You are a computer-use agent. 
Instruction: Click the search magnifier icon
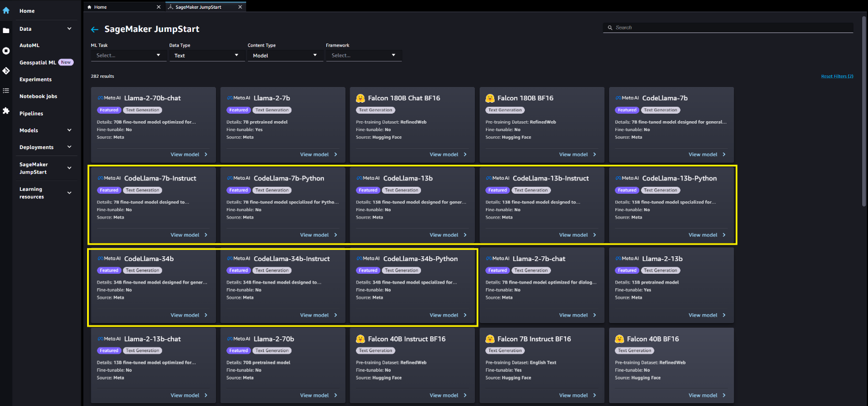[x=610, y=27]
